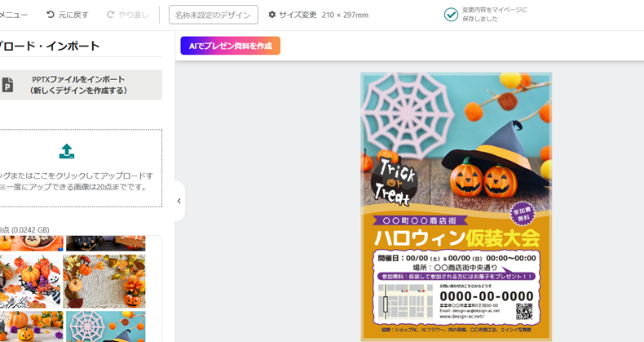
Task: Click the PPTX file icon
Action: pyautogui.click(x=7, y=85)
